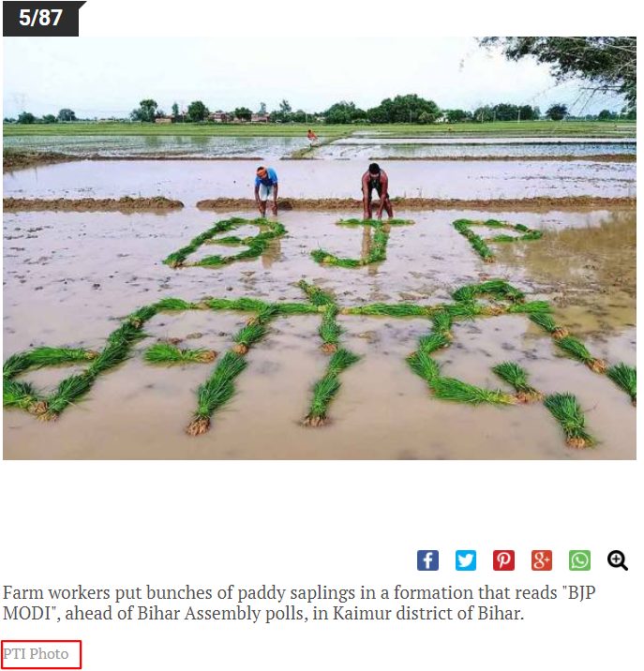Viewport: 644px width, 671px height.
Task: Click the sapling letter P in photo
Action: [497, 239]
